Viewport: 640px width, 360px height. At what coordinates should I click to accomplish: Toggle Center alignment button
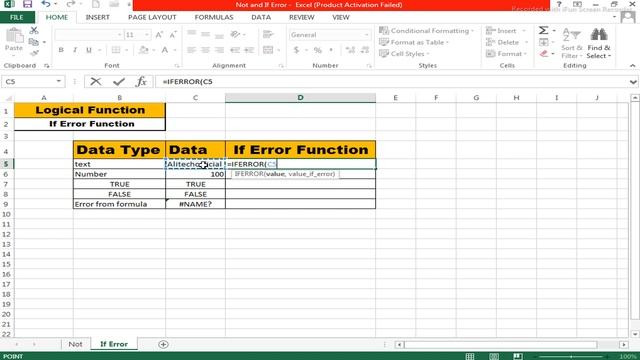point(205,50)
